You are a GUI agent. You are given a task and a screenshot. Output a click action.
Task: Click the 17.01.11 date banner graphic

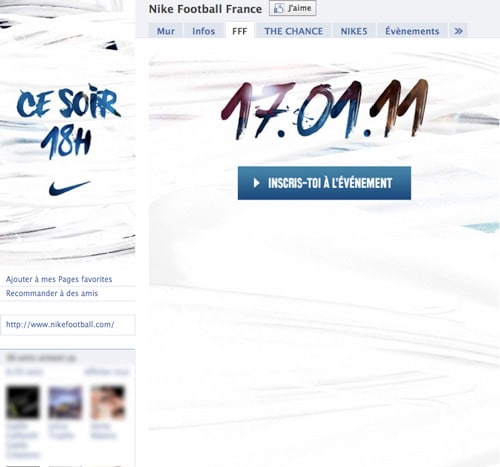pos(324,109)
